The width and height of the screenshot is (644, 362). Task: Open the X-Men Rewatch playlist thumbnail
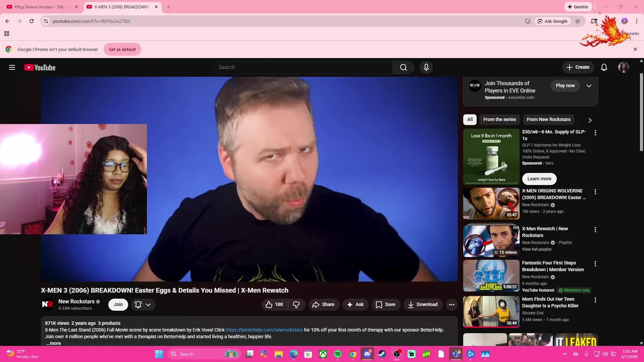coord(491,241)
